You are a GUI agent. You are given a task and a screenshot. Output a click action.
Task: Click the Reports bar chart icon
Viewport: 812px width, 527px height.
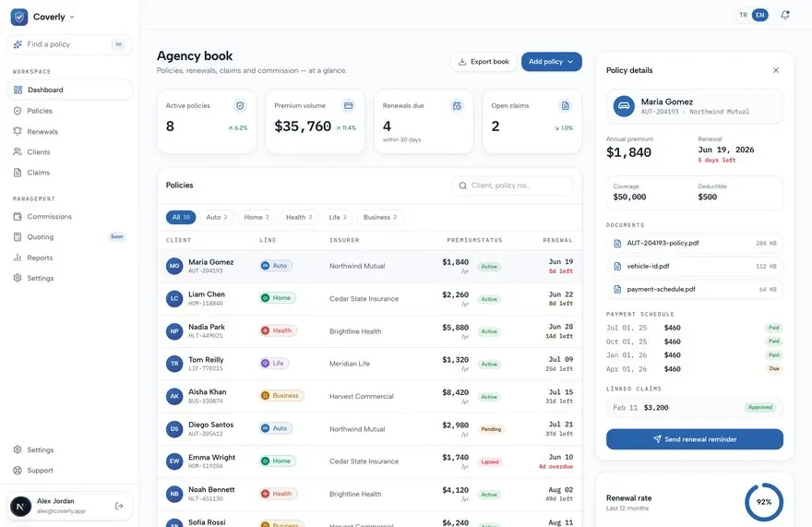click(18, 258)
